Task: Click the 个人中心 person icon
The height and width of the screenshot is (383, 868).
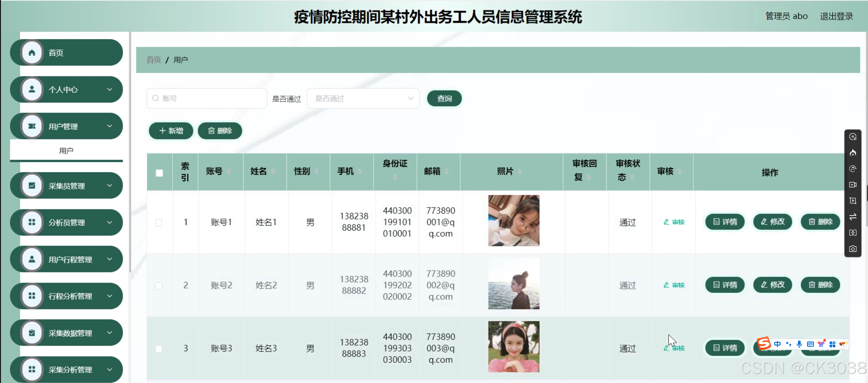Action: 32,89
